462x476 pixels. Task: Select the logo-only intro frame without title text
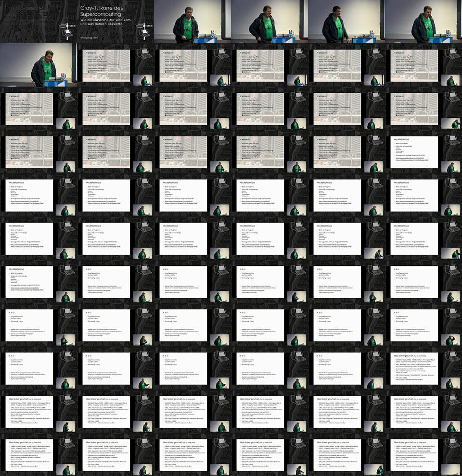pyautogui.click(x=38, y=22)
